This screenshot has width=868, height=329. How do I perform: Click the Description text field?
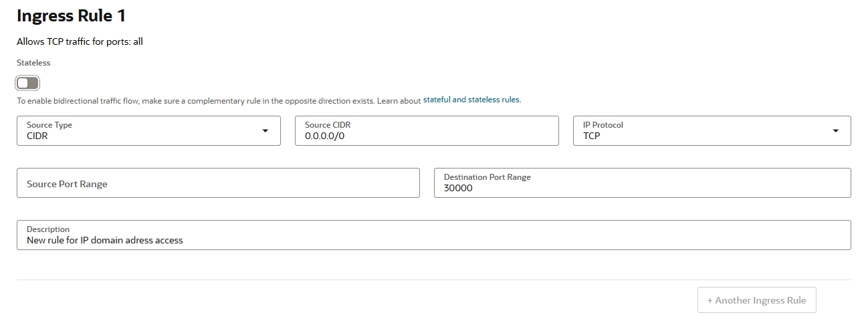pyautogui.click(x=434, y=235)
